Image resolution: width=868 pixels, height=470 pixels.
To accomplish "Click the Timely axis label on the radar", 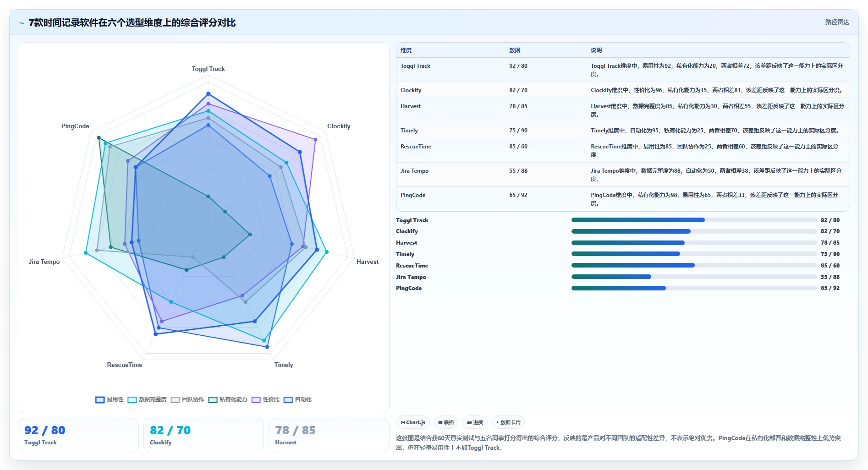I will point(284,365).
